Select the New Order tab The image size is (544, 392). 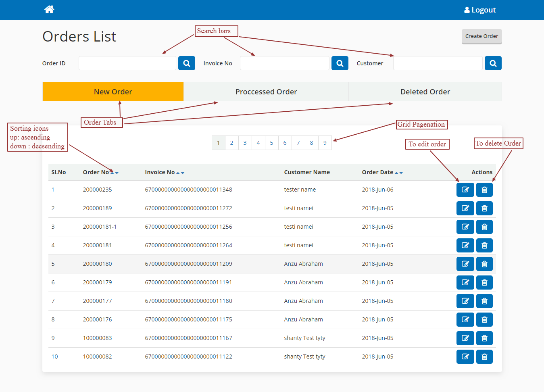(113, 92)
